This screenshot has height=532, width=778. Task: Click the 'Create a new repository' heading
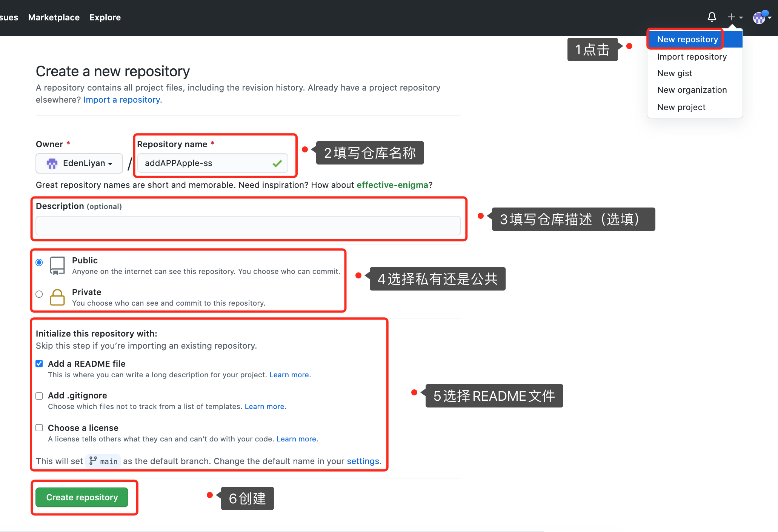(113, 71)
